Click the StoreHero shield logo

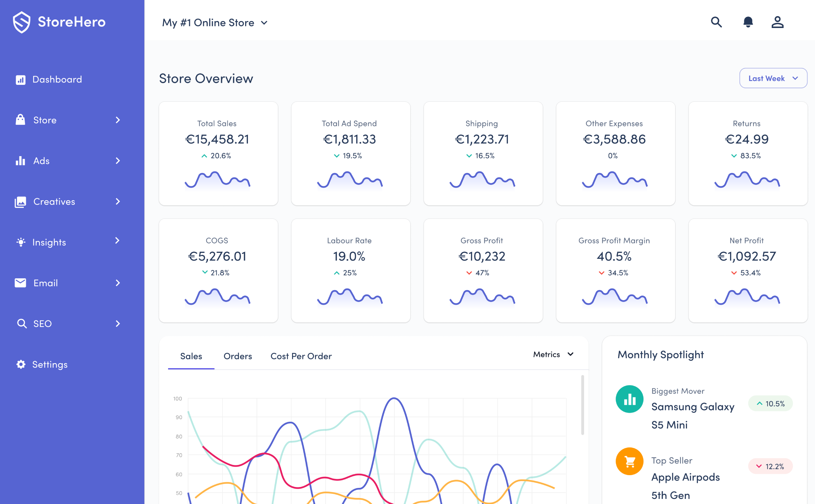tap(22, 22)
